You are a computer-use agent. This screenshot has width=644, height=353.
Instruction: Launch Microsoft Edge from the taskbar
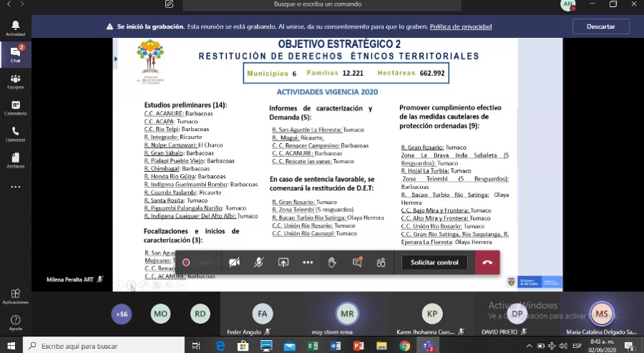pos(220,346)
